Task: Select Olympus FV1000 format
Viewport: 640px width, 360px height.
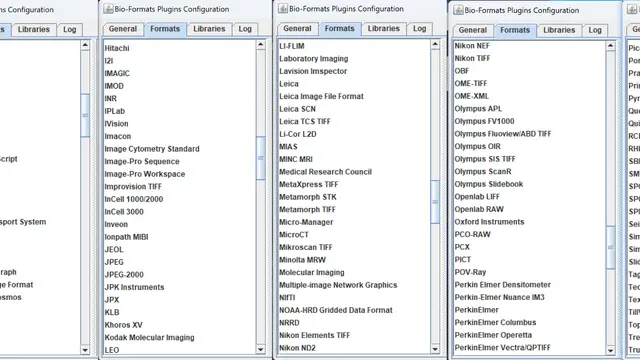Action: [484, 121]
